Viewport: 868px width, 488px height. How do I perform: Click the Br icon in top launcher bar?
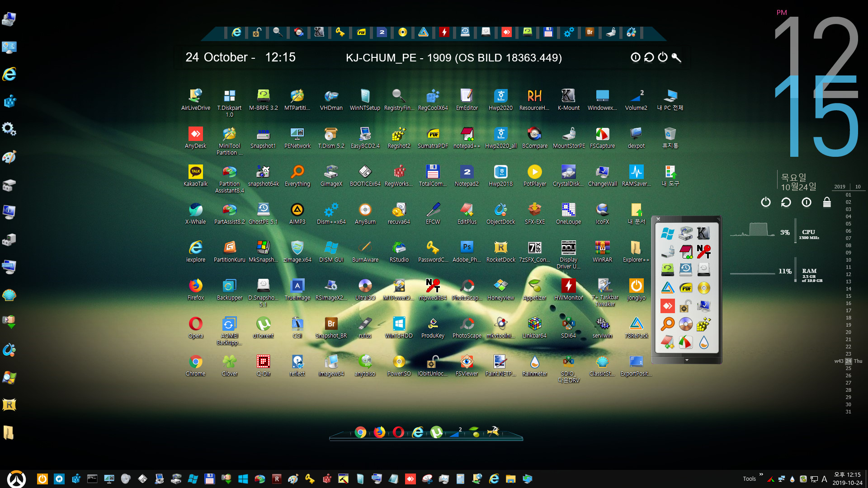pos(590,32)
